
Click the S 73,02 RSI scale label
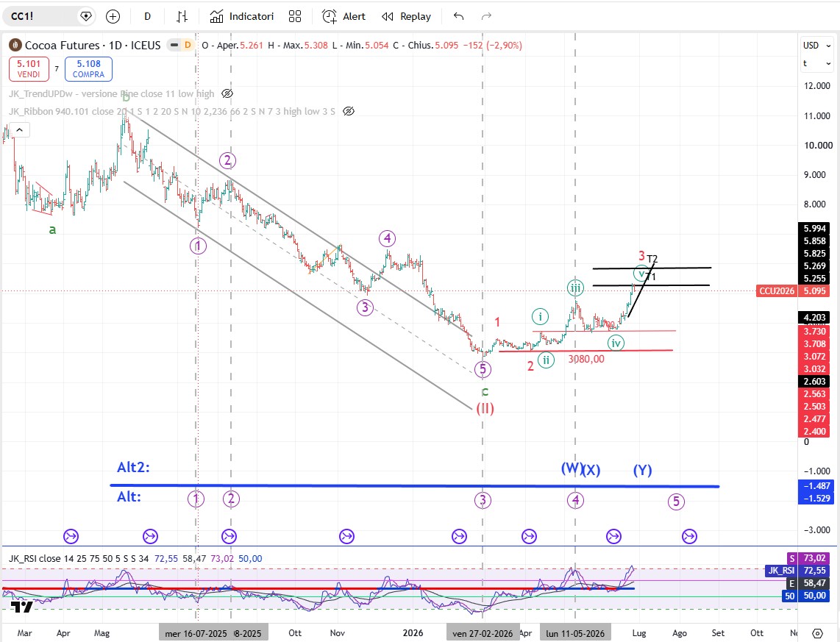(x=808, y=558)
